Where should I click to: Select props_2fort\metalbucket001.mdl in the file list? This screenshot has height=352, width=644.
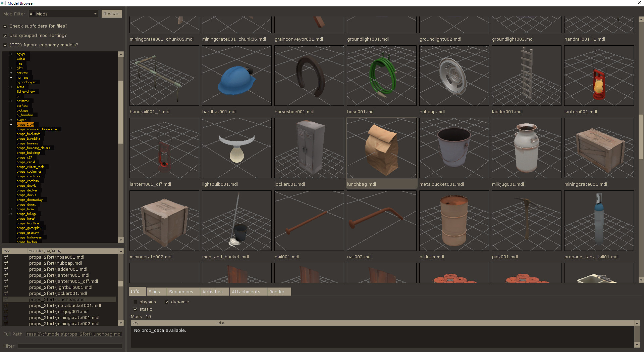(65, 305)
